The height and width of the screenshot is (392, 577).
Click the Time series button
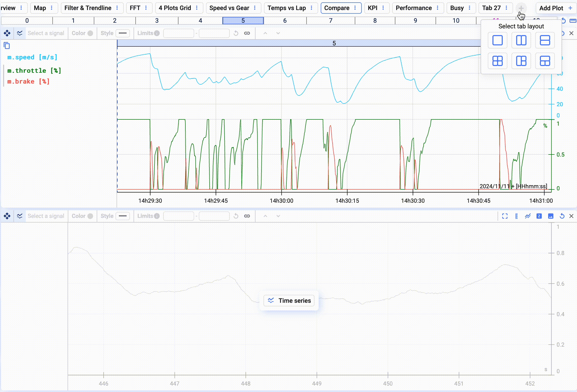[289, 301]
